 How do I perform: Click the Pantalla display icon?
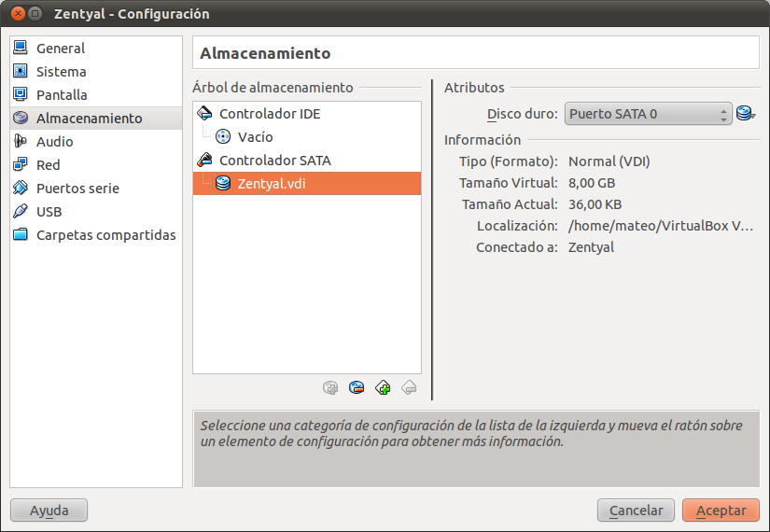click(x=21, y=94)
